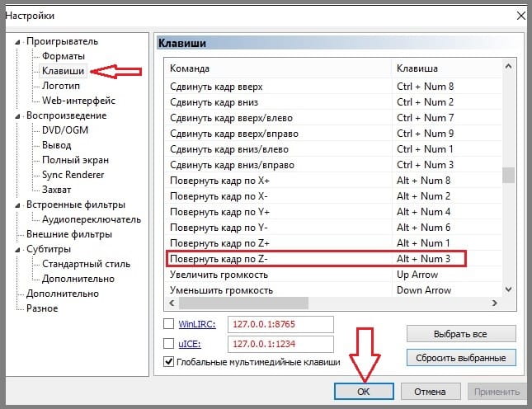Click the list scroll down arrow
532x409 pixels.
(508, 289)
